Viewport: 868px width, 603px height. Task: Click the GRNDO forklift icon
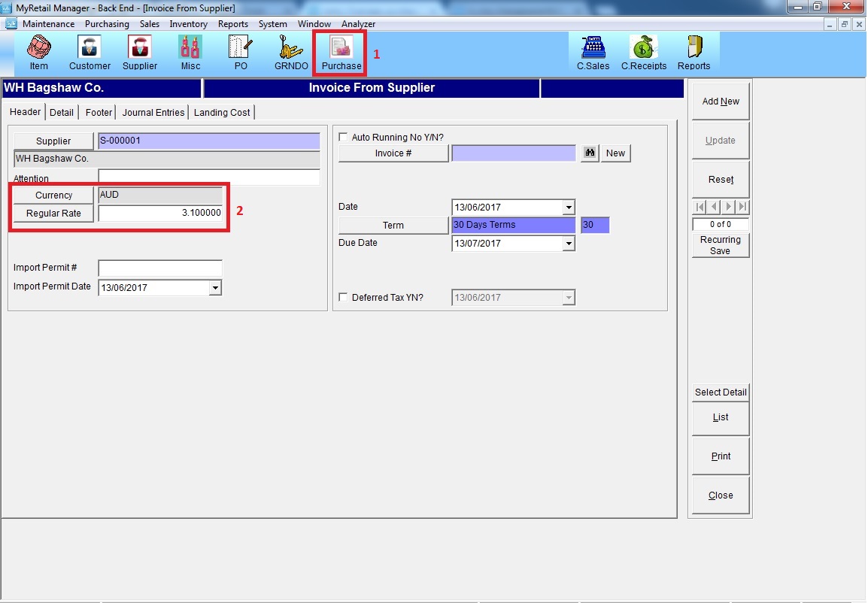pyautogui.click(x=291, y=48)
